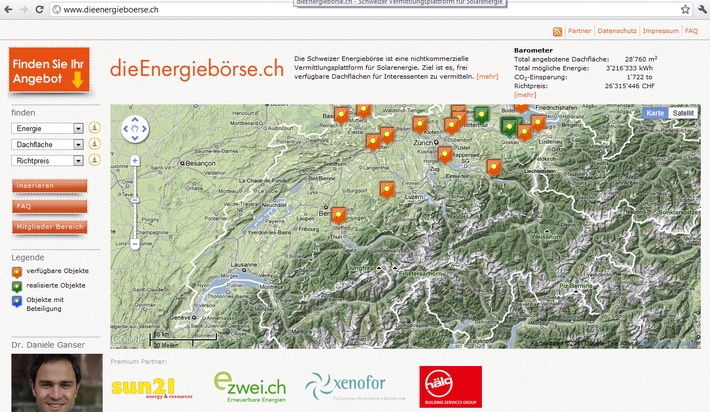Viewport: 710px width, 412px height.
Task: Select the orange marker next to Bern
Action: point(338,216)
